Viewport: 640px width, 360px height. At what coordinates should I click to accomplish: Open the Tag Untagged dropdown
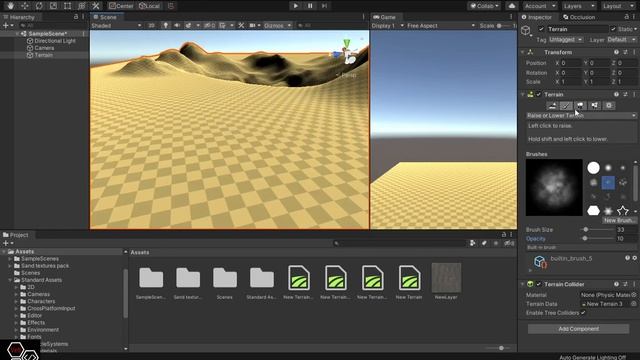[566, 40]
